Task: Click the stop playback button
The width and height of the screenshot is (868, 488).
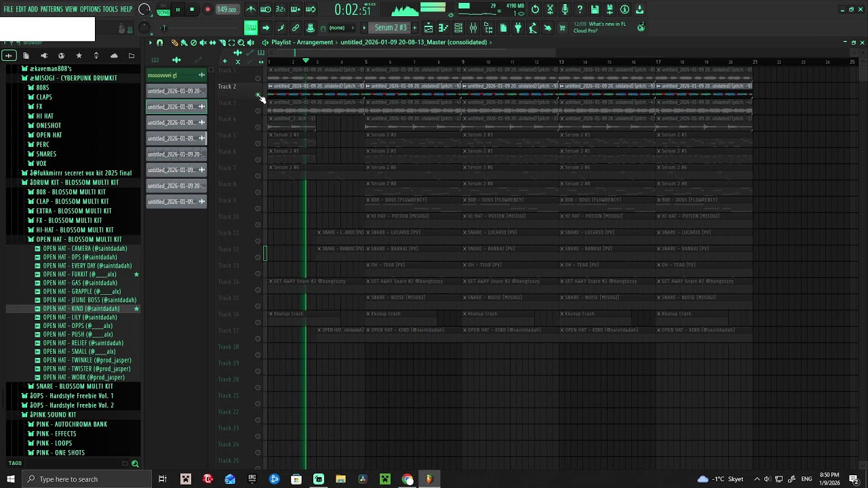Action: tap(192, 9)
